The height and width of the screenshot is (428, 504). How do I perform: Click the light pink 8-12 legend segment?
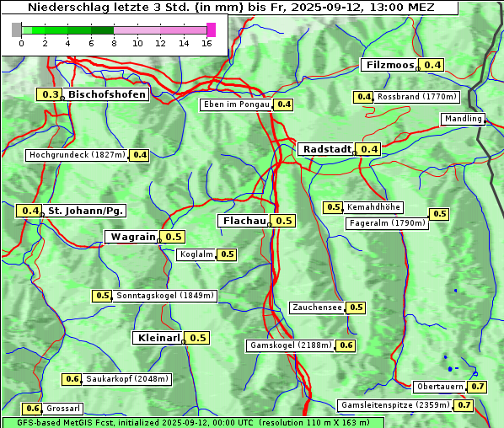tap(137, 30)
